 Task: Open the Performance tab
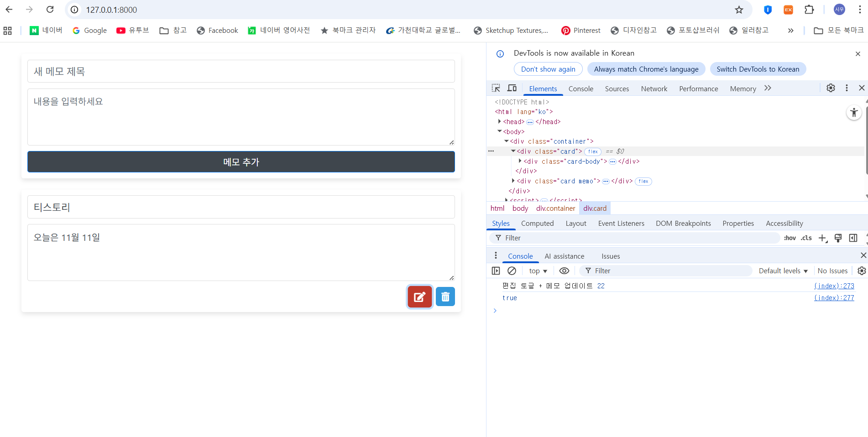coord(698,89)
